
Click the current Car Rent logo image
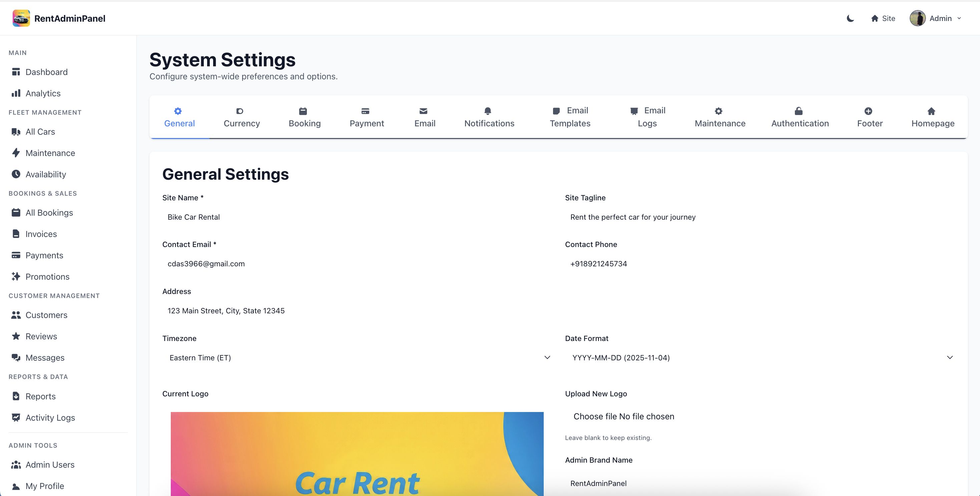coord(357,454)
